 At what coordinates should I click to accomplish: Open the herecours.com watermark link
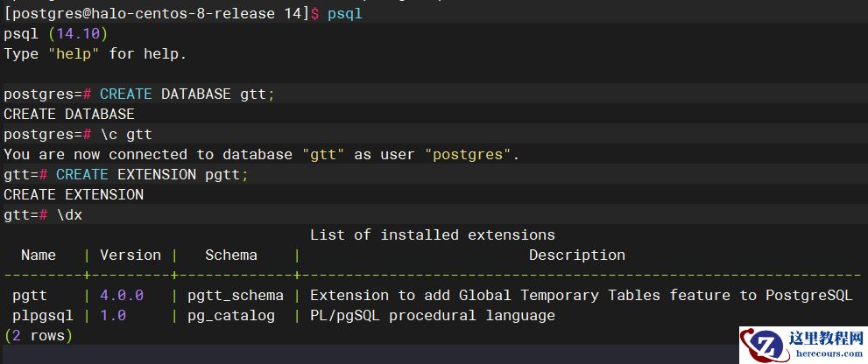(828, 353)
